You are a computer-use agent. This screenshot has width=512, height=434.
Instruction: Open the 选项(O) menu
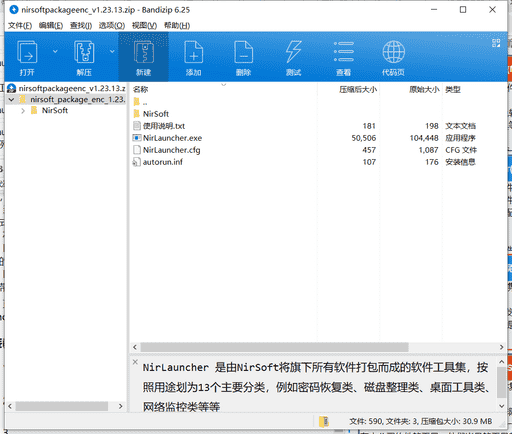pyautogui.click(x=112, y=26)
